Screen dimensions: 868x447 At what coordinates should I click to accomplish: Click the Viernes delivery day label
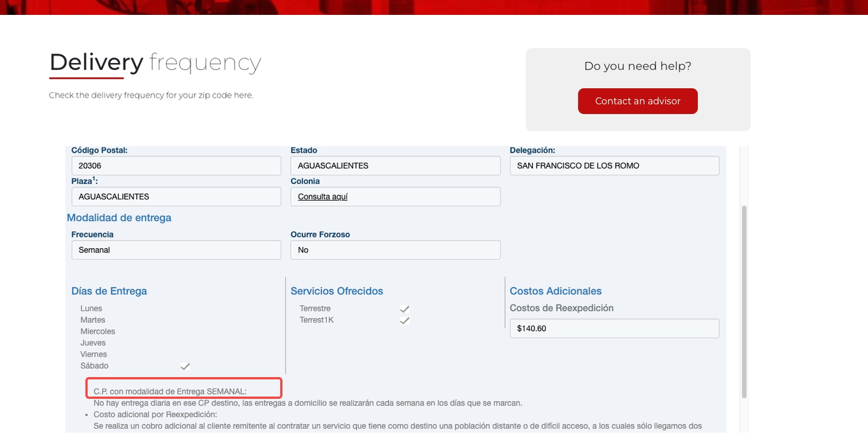94,355
